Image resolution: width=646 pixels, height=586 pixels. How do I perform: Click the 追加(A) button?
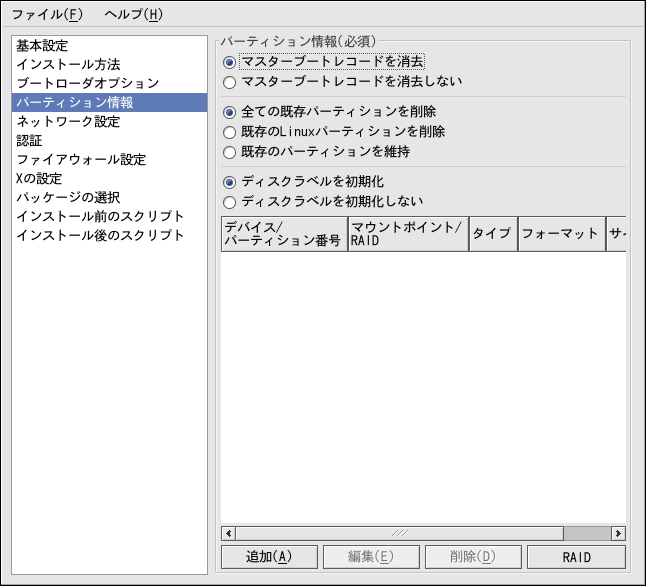pyautogui.click(x=268, y=557)
